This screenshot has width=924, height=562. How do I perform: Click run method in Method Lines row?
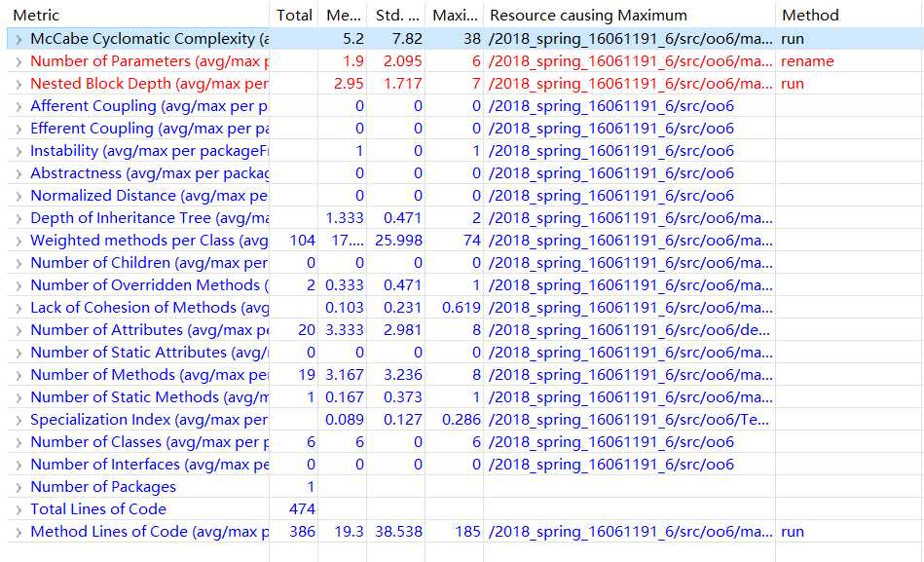[x=793, y=532]
